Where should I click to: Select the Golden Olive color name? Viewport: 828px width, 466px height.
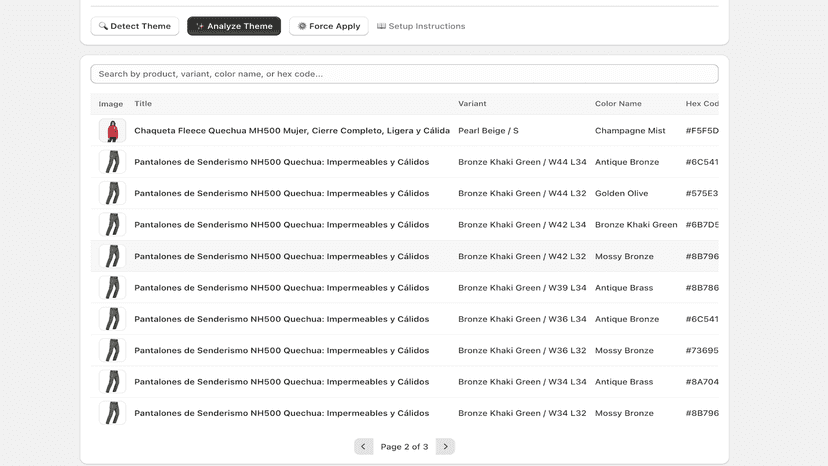(622, 193)
